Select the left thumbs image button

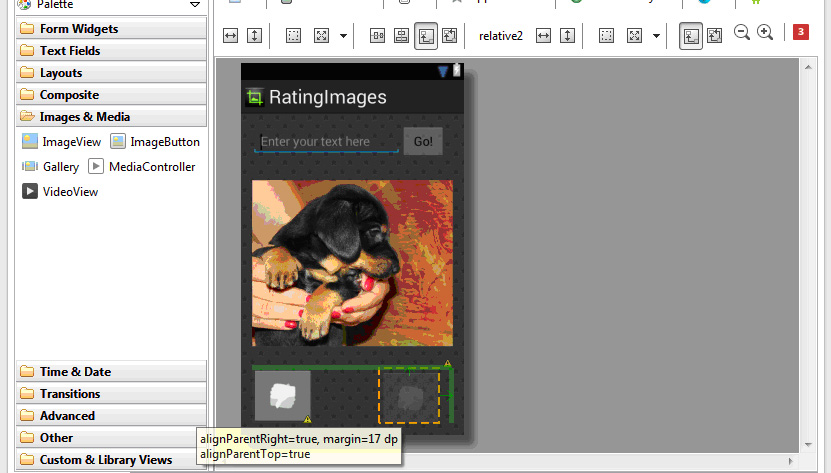pos(282,396)
